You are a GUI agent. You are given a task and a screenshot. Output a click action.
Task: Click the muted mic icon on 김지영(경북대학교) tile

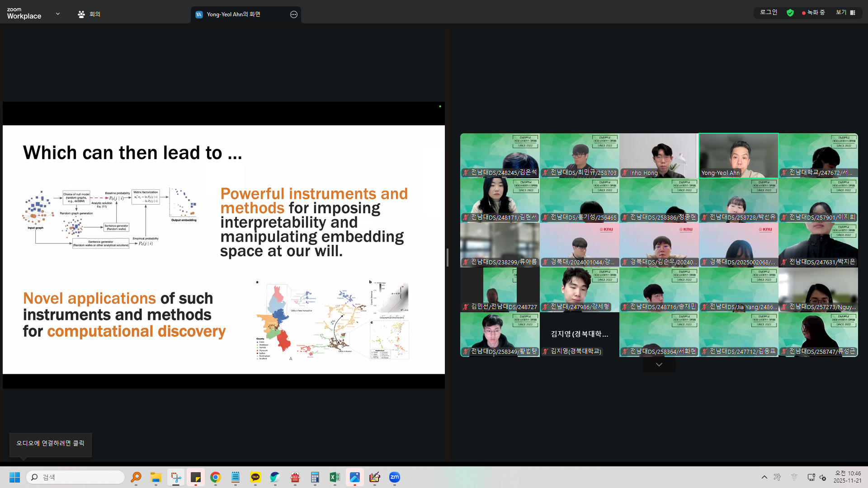(x=545, y=352)
